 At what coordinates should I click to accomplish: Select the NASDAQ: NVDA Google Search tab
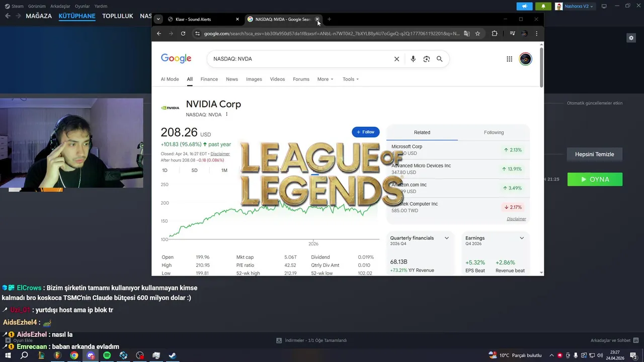coord(283,19)
